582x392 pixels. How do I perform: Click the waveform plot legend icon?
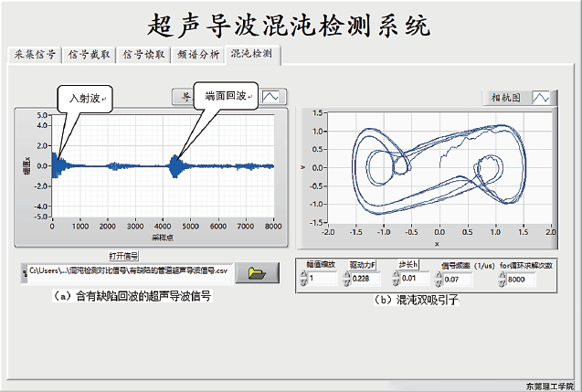pos(273,96)
